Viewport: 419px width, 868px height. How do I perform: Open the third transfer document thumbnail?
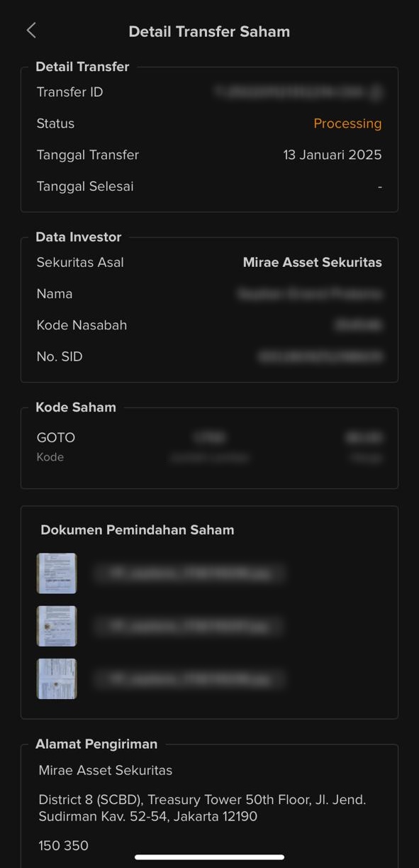tap(57, 679)
